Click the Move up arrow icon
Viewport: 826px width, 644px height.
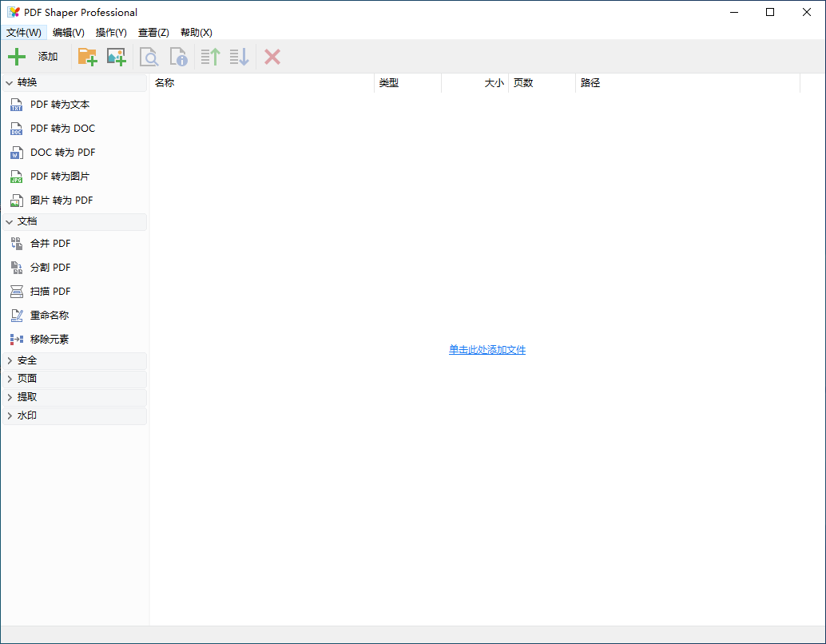coord(211,57)
